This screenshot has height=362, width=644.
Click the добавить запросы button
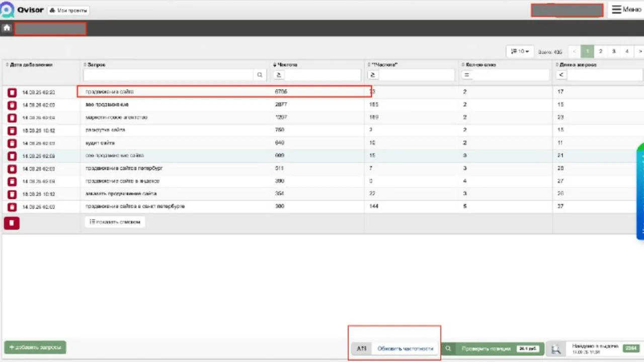pyautogui.click(x=35, y=347)
